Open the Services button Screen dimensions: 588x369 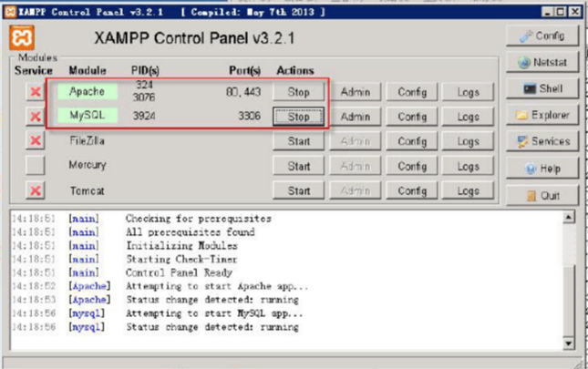(542, 141)
